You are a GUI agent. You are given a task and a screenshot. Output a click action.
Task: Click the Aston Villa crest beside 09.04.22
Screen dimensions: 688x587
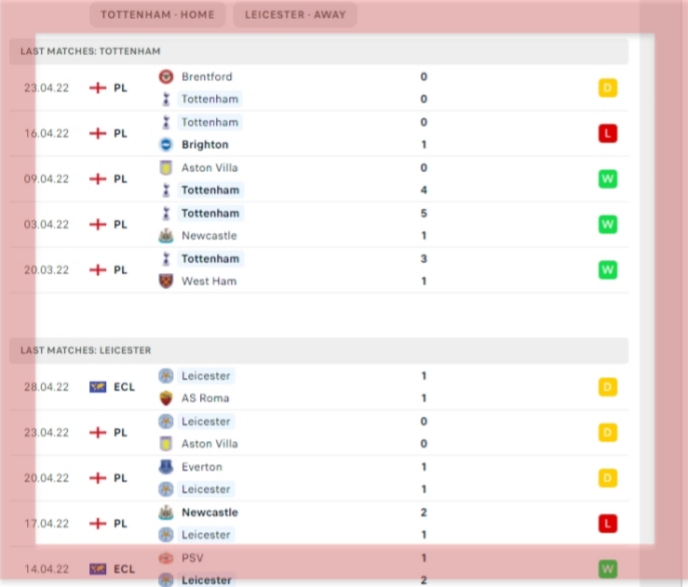[x=166, y=168]
